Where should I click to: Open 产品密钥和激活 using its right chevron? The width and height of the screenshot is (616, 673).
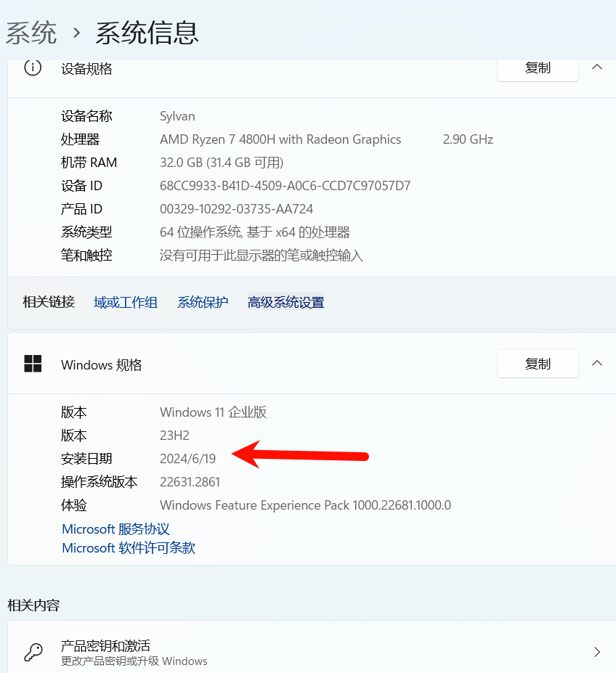(597, 653)
